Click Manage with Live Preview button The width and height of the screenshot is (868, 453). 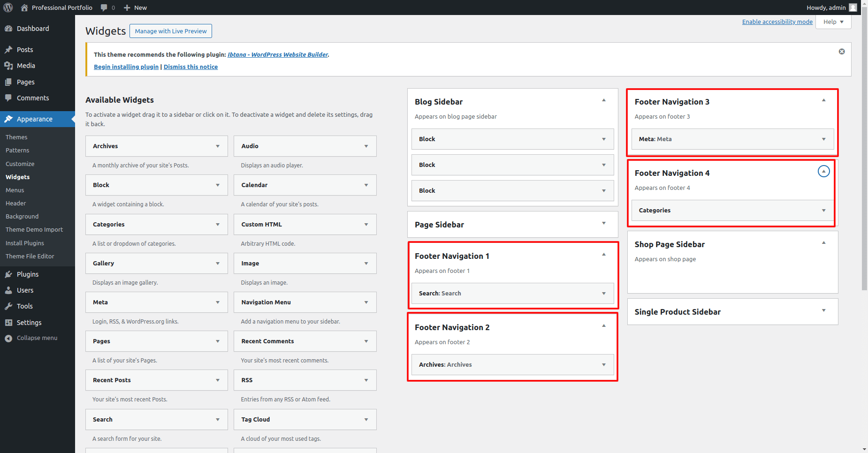tap(171, 31)
